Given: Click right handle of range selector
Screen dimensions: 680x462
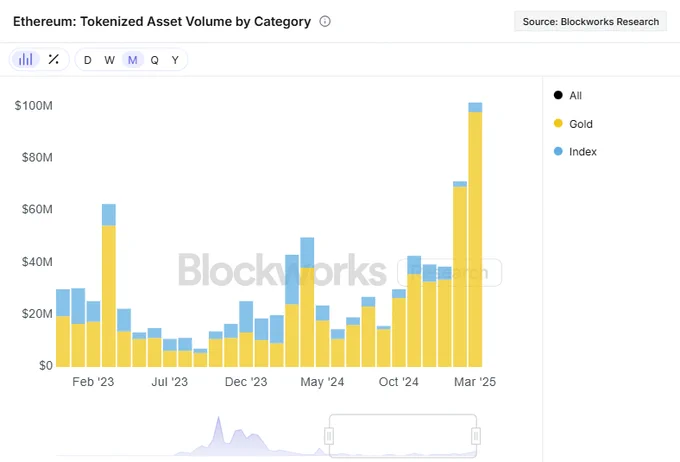Looking at the screenshot, I should click(476, 436).
